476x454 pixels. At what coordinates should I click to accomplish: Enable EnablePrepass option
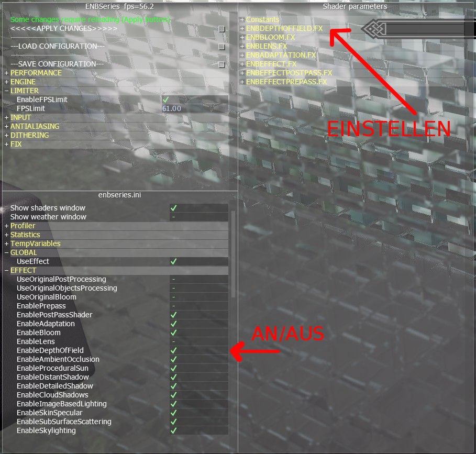pos(174,306)
